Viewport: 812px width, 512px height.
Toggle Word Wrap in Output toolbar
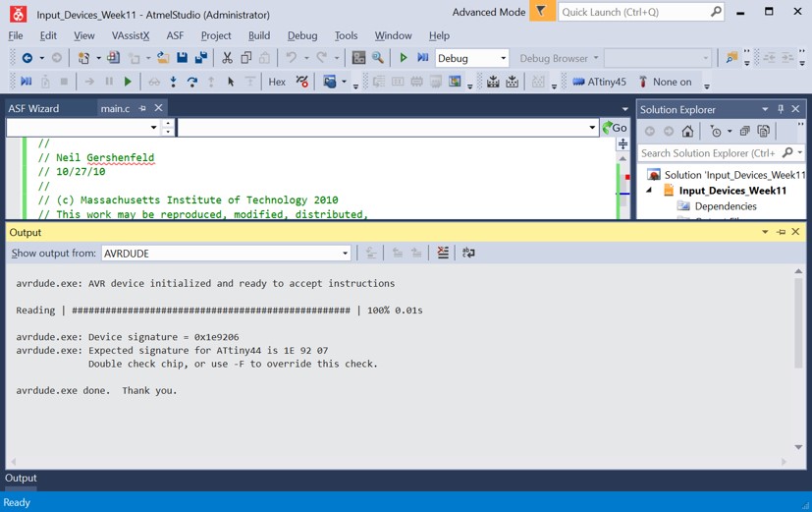click(x=468, y=253)
